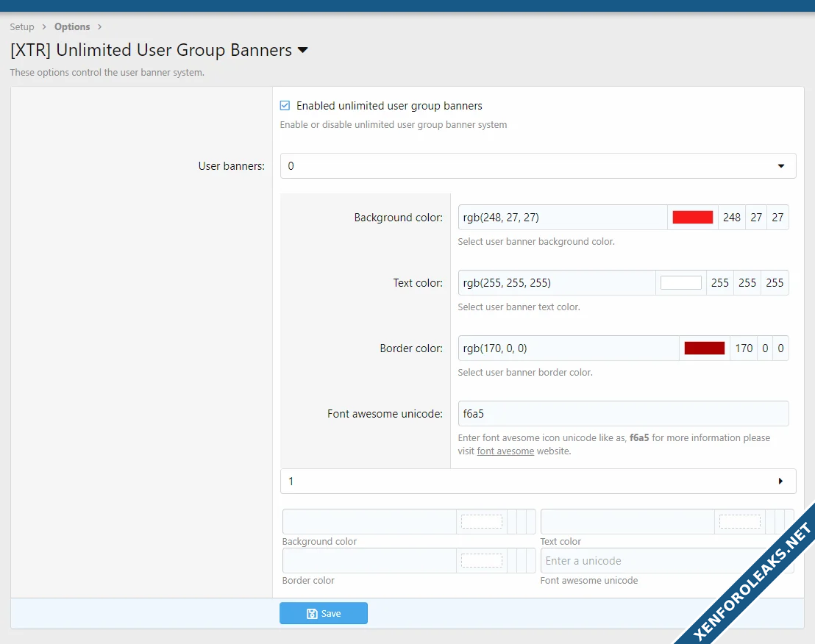Collapse the User banners 0 section
The height and width of the screenshot is (644, 815).
point(781,166)
